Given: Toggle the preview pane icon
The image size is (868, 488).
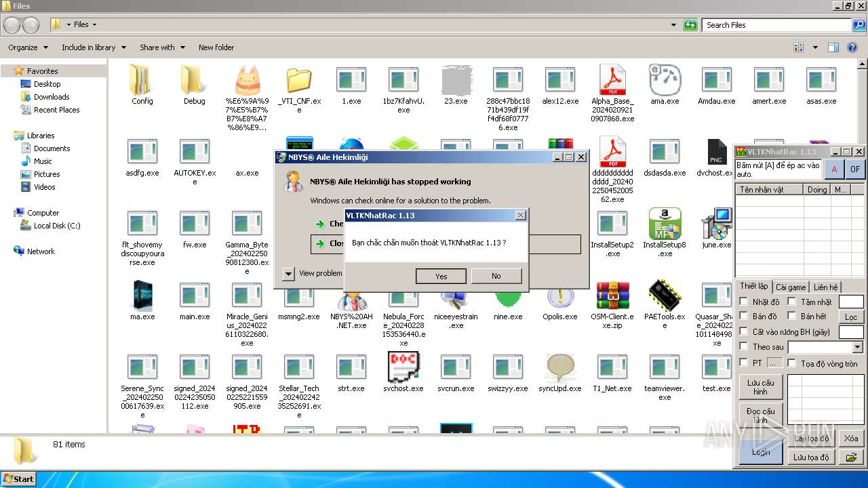Looking at the screenshot, I should click(833, 47).
